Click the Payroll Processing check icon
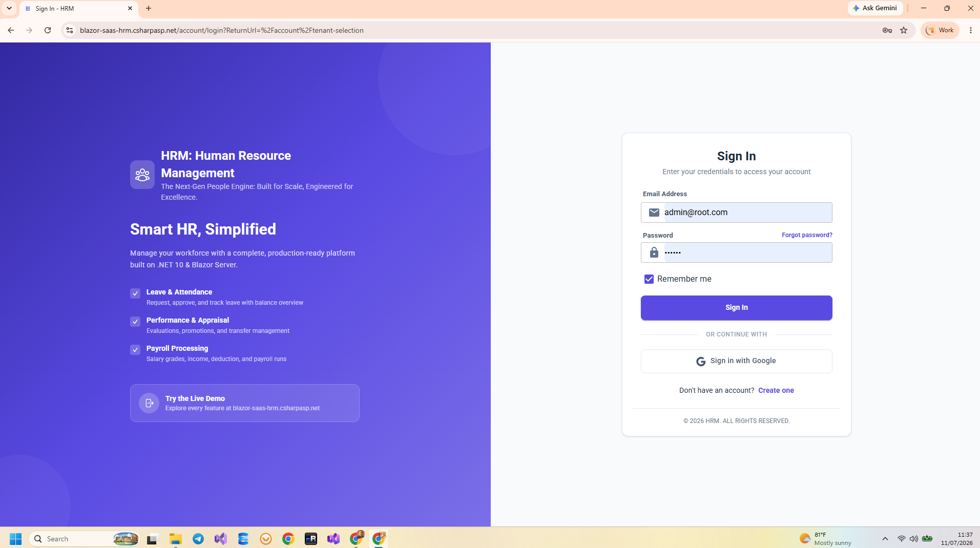The height and width of the screenshot is (548, 980). 135,350
